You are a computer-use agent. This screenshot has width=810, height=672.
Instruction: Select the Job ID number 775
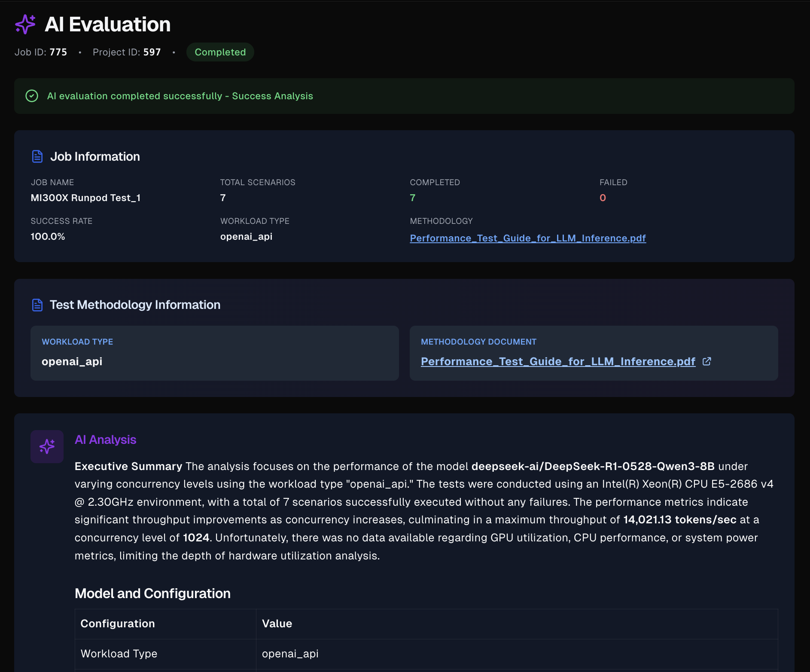(x=58, y=52)
